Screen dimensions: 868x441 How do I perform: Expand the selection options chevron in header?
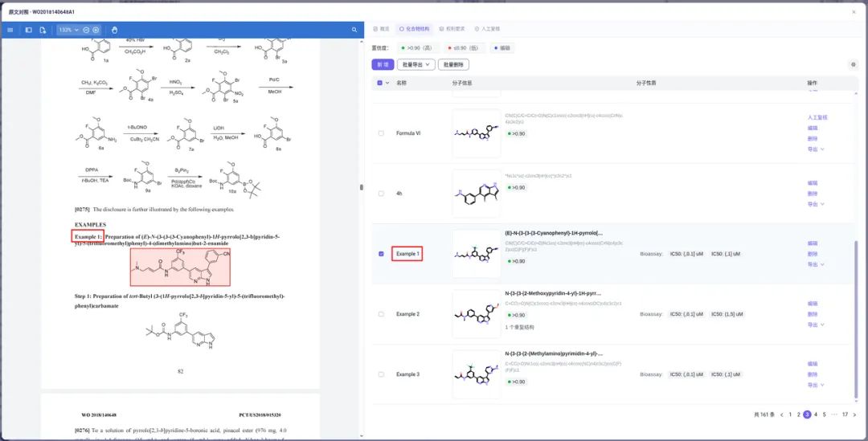pyautogui.click(x=387, y=83)
